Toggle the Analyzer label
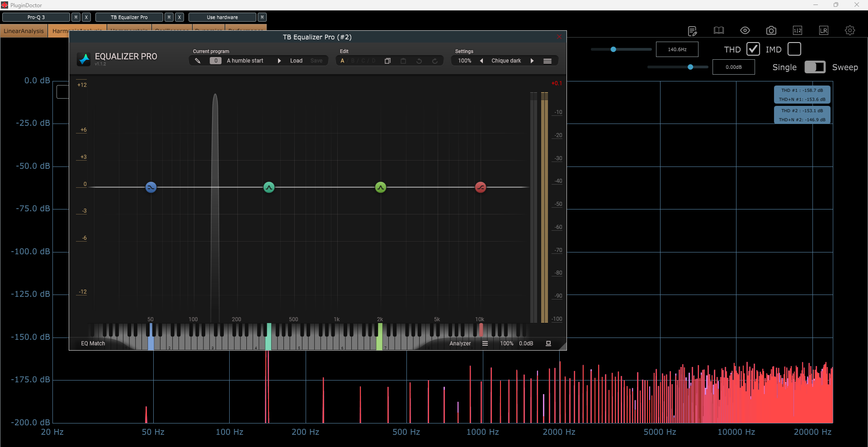Screen dimensions: 868x447 460,343
